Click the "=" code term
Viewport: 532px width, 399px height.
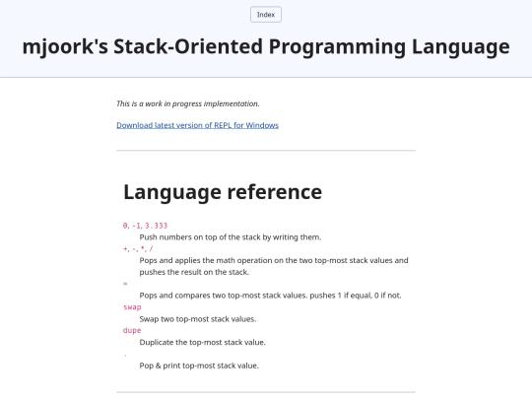point(125,284)
